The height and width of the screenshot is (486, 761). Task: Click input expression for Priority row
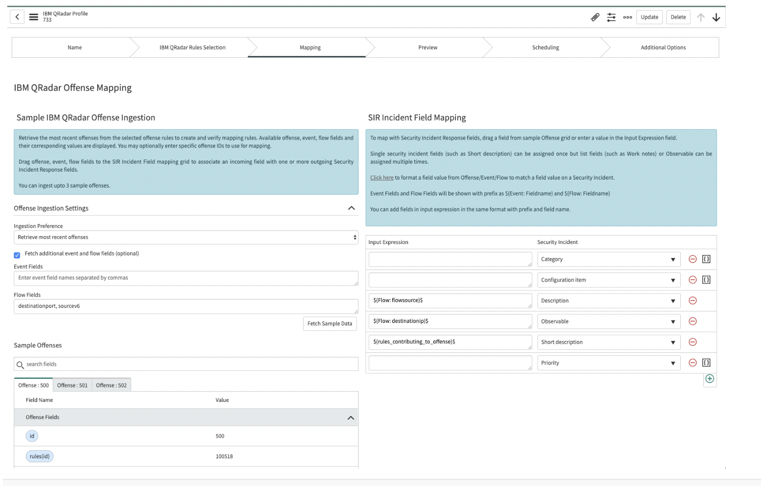(x=450, y=363)
